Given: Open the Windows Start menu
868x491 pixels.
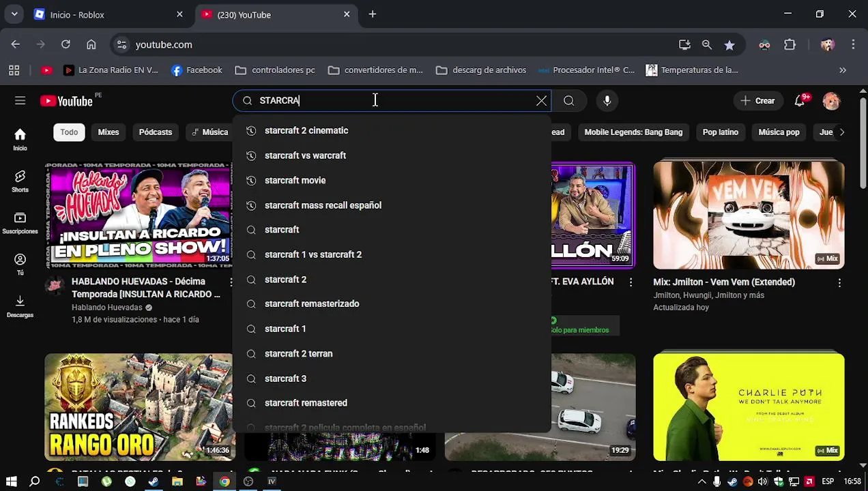Looking at the screenshot, I should tap(11, 481).
